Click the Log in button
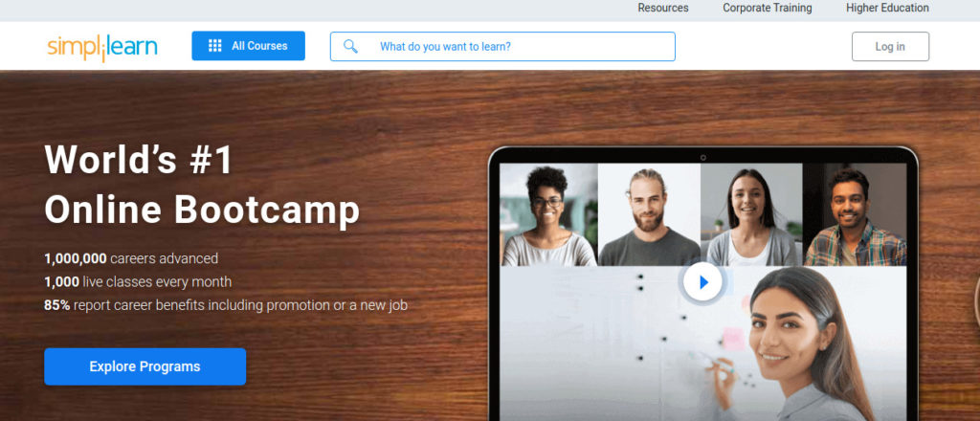The height and width of the screenshot is (421, 980). tap(890, 46)
